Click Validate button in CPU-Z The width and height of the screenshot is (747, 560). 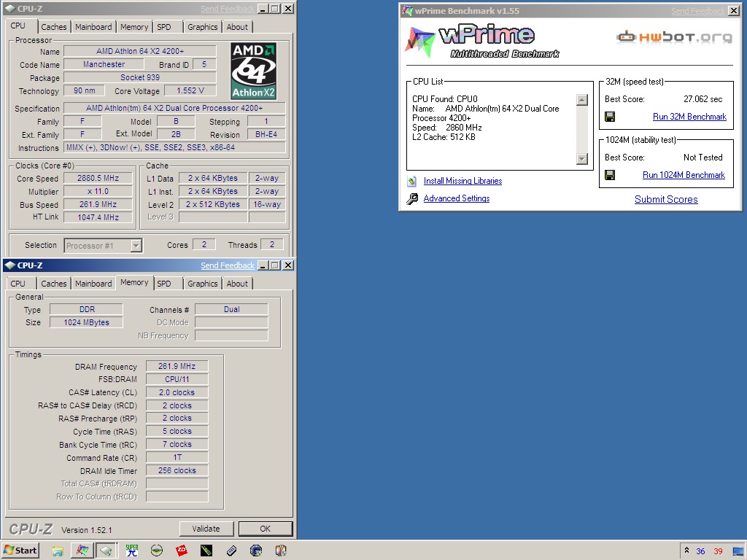(x=206, y=529)
